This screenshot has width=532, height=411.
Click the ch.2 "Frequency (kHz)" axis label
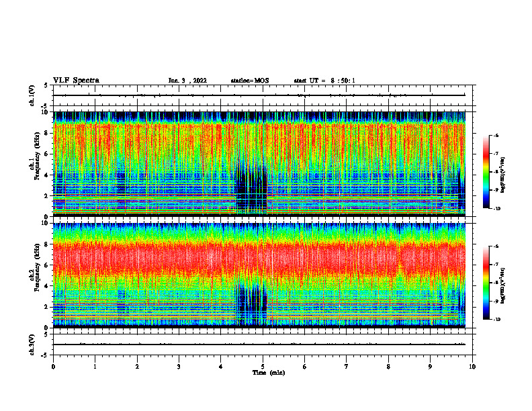point(37,267)
